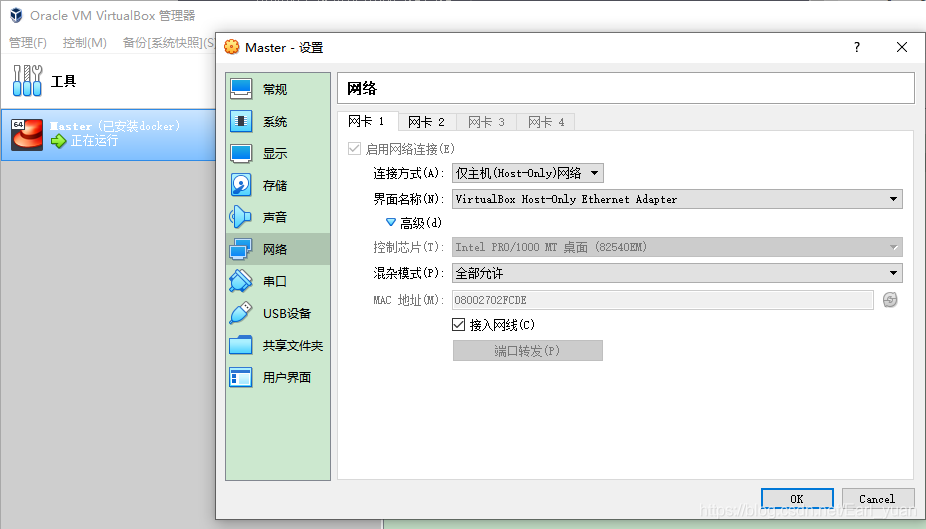Viewport: 926px width, 529px height.
Task: Switch to the 网卡 3 tab
Action: pos(487,122)
